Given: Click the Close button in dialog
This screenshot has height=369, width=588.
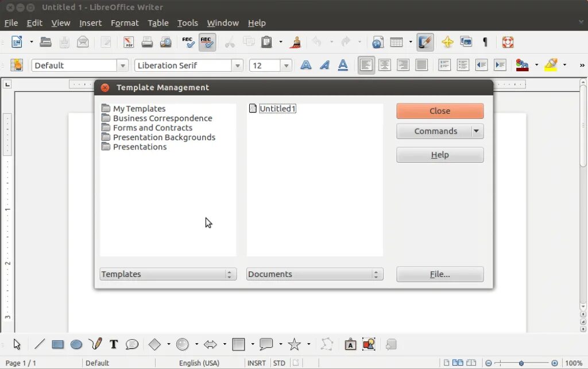Looking at the screenshot, I should (x=440, y=111).
